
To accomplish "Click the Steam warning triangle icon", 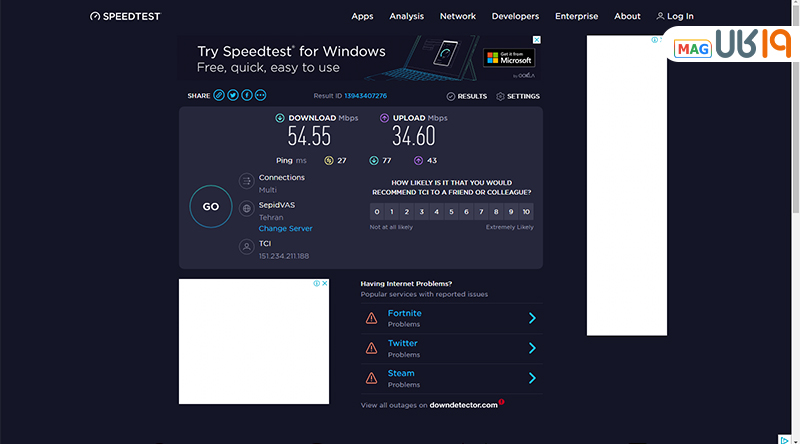I will pyautogui.click(x=371, y=378).
